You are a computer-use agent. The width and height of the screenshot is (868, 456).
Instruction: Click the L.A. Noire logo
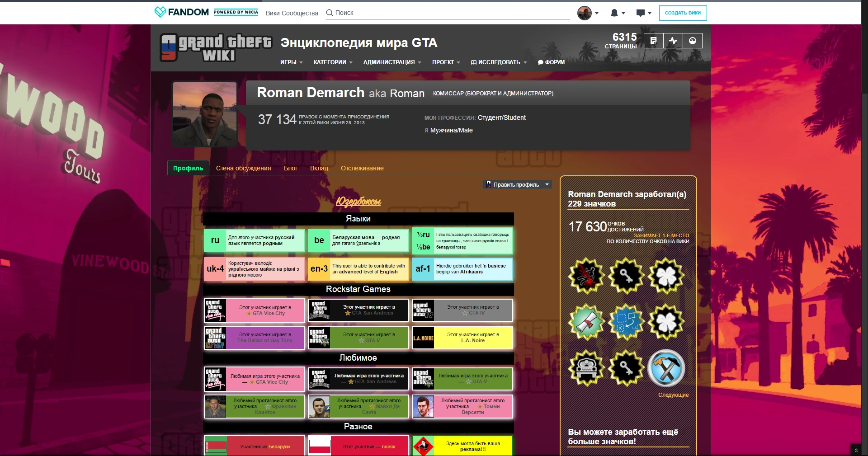(423, 338)
